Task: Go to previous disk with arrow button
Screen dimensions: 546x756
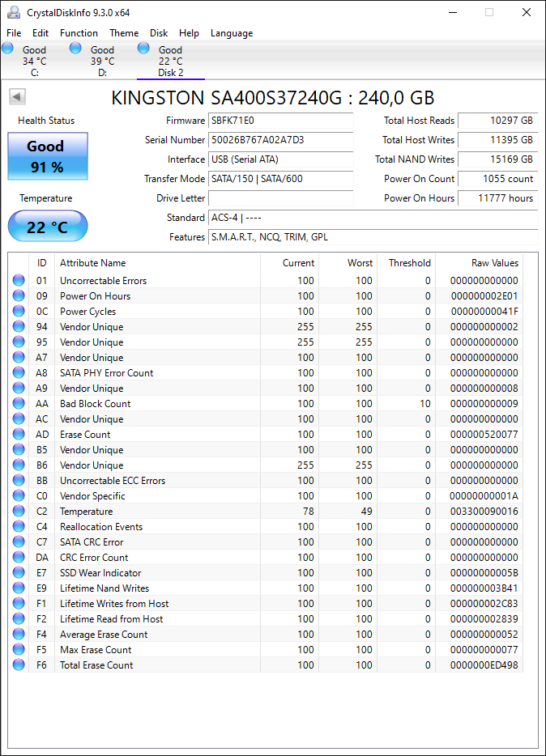Action: pos(17,97)
